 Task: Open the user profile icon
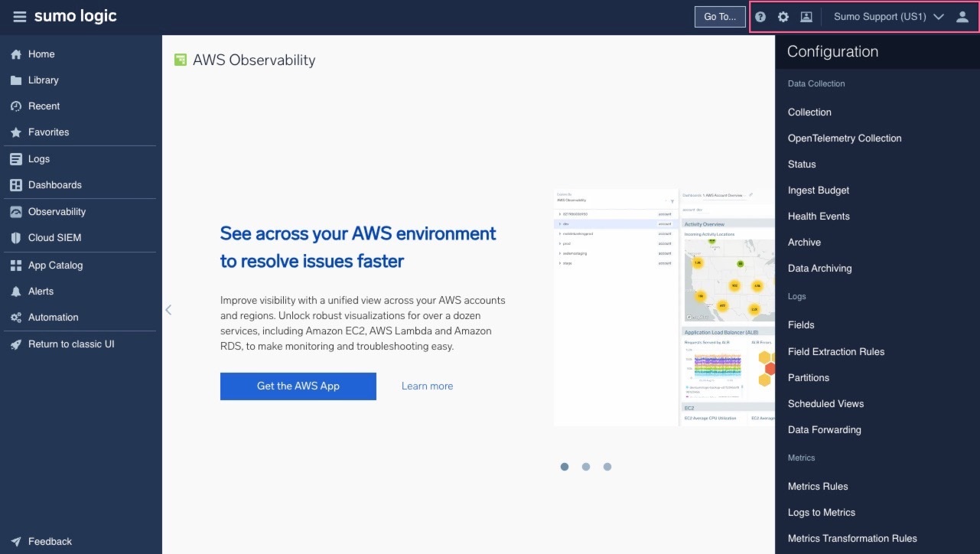tap(962, 17)
